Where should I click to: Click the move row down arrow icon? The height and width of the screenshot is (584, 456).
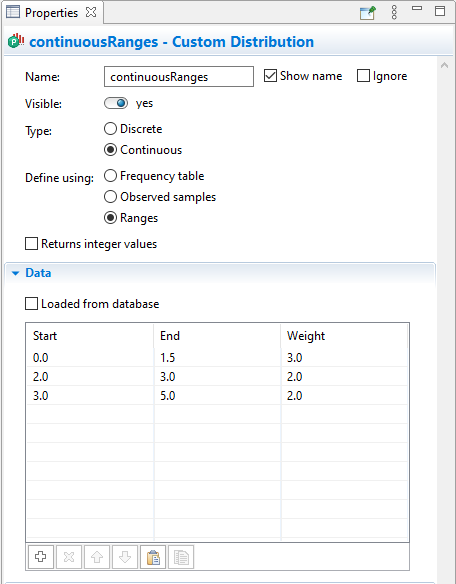pyautogui.click(x=125, y=557)
